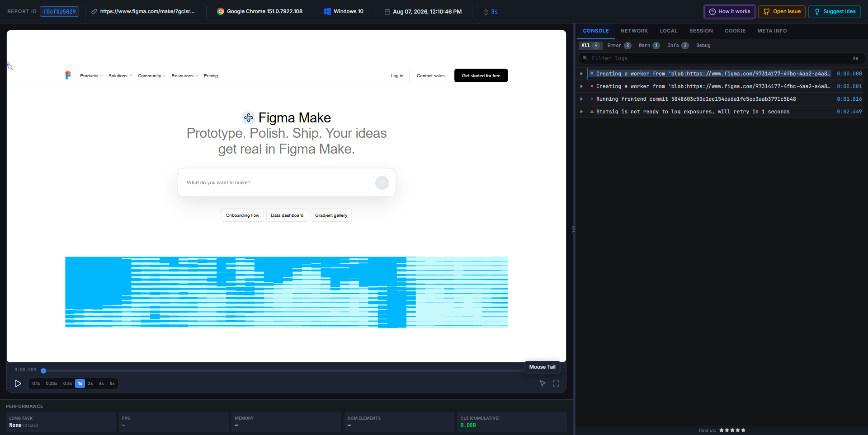
Task: Copy the report ID f0cf8a5029
Action: click(x=59, y=12)
